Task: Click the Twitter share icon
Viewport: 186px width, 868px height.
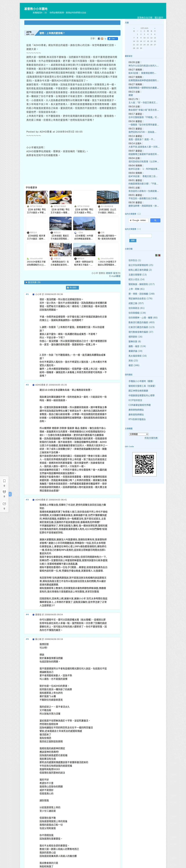Action: pos(105,39)
